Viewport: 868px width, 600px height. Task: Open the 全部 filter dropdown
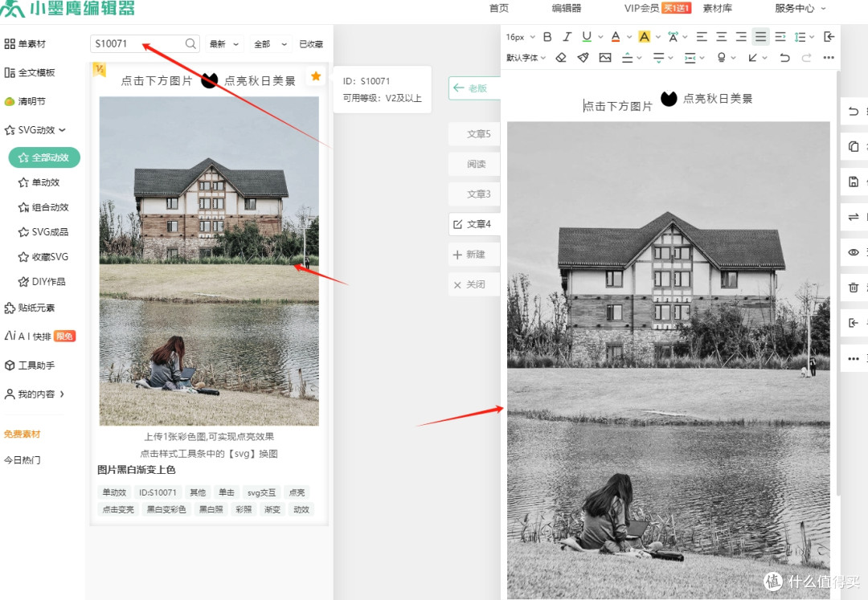(270, 43)
